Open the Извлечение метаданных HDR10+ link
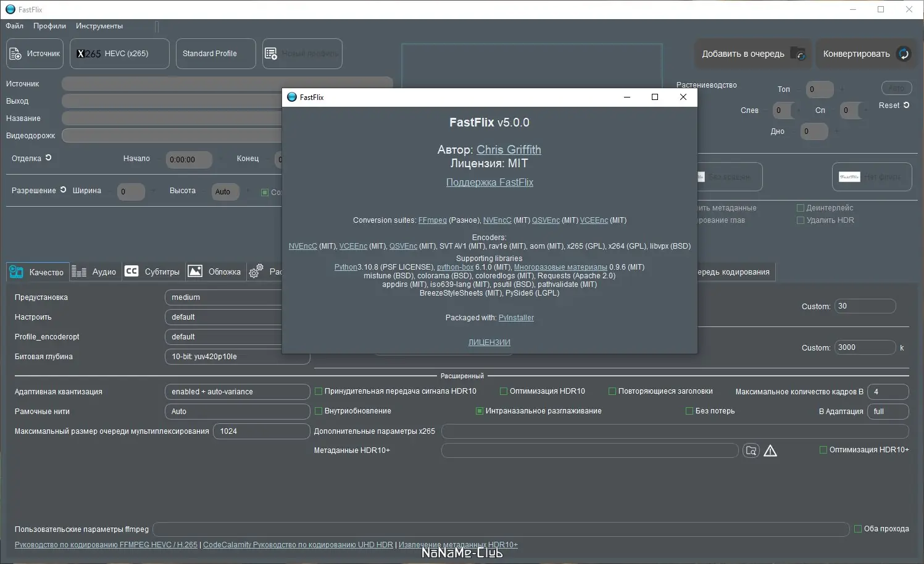924x564 pixels. click(x=458, y=545)
